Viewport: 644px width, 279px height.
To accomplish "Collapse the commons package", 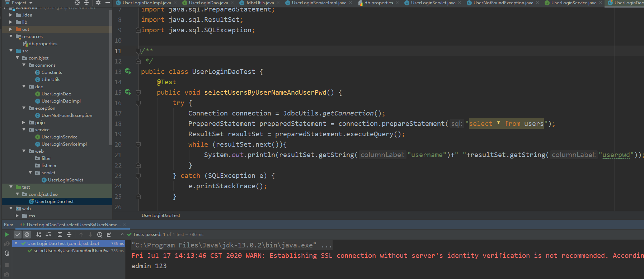I will click(24, 65).
